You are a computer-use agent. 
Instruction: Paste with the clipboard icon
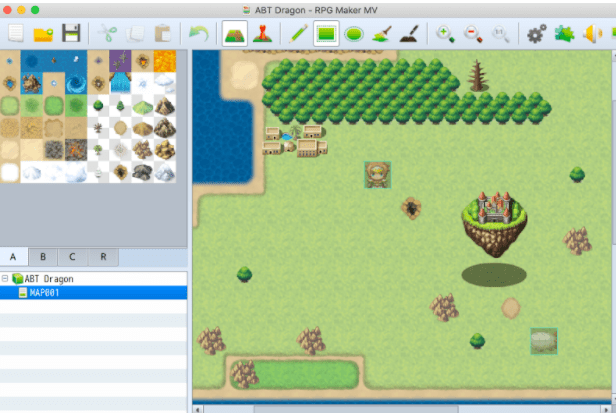click(162, 34)
